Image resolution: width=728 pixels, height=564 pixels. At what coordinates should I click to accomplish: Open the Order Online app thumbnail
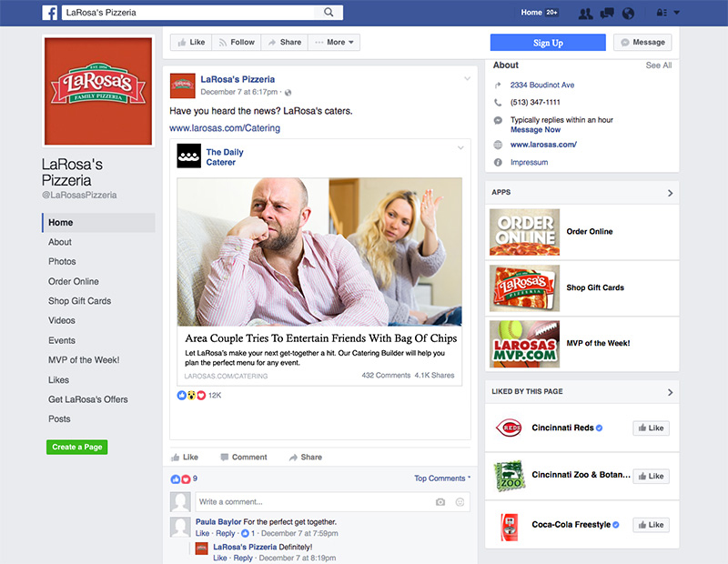click(x=525, y=232)
